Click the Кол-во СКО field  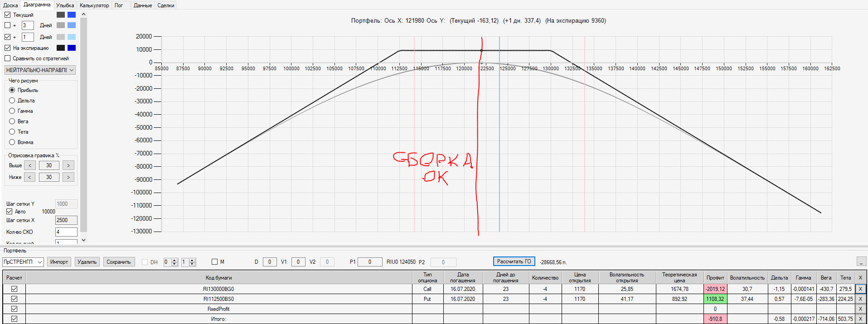66,232
